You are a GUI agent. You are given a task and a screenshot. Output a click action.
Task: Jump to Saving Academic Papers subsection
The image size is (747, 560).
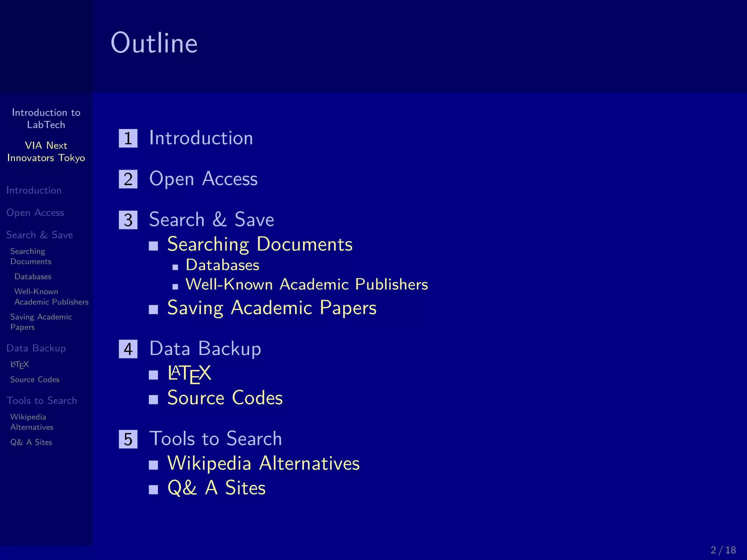(x=272, y=308)
